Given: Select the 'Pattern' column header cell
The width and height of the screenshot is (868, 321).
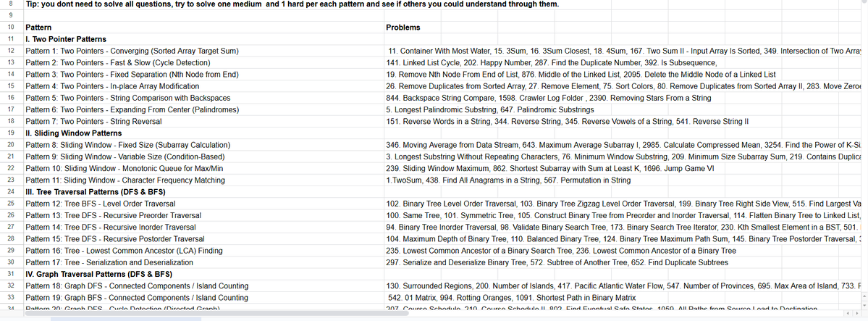Looking at the screenshot, I should pos(204,27).
